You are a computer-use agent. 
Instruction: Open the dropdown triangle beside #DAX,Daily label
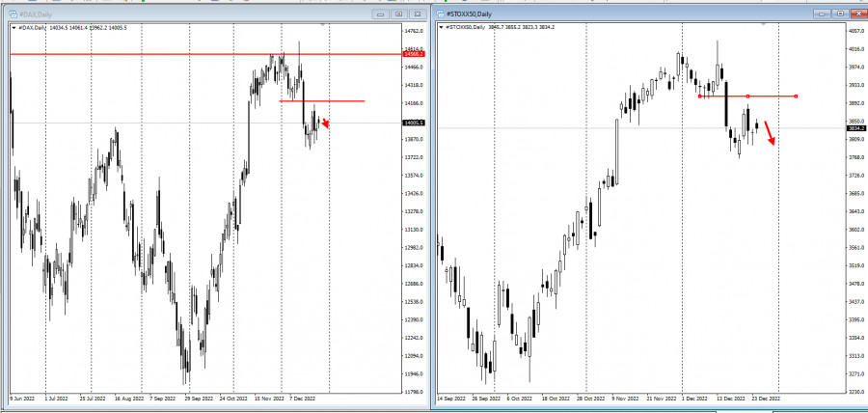pos(14,28)
